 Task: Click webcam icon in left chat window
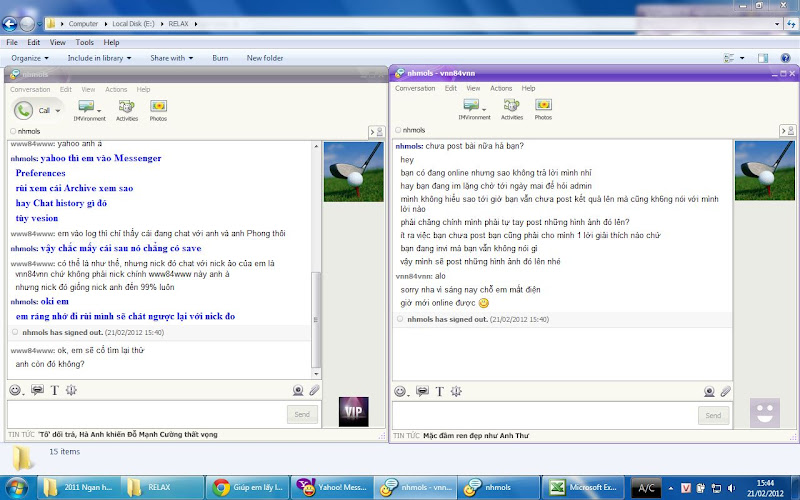coord(298,390)
